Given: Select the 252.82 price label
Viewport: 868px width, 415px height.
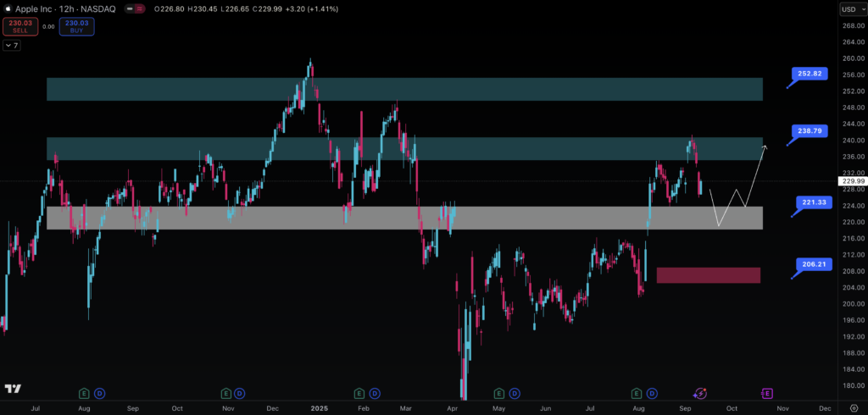Looking at the screenshot, I should 810,74.
